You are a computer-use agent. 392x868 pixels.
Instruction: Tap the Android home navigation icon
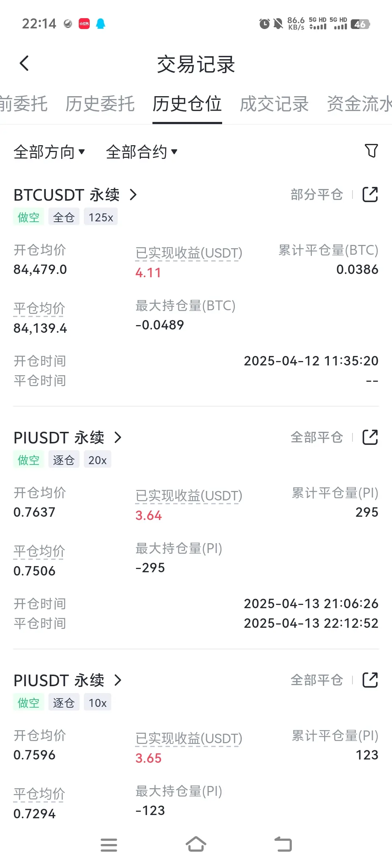(x=196, y=844)
